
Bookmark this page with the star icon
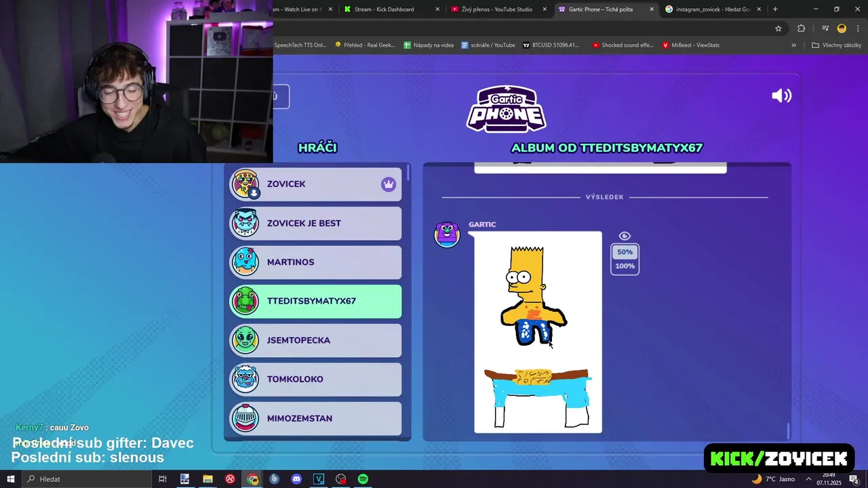pyautogui.click(x=778, y=28)
